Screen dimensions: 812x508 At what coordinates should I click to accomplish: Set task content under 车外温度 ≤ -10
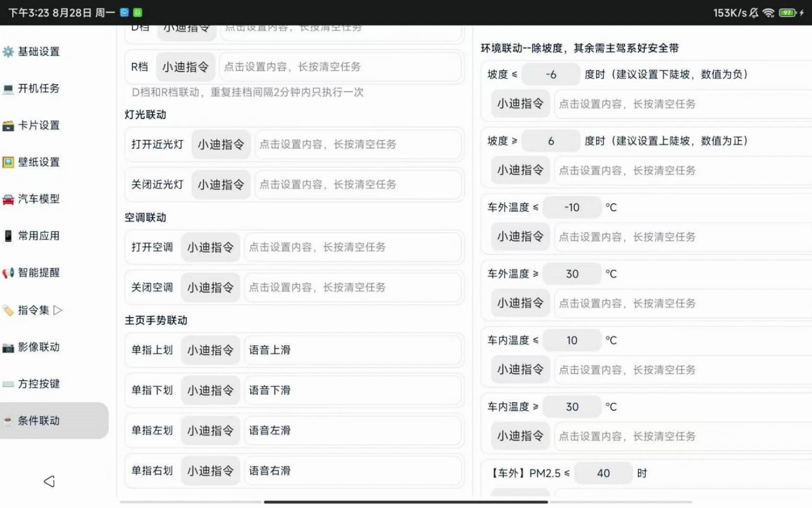click(683, 237)
